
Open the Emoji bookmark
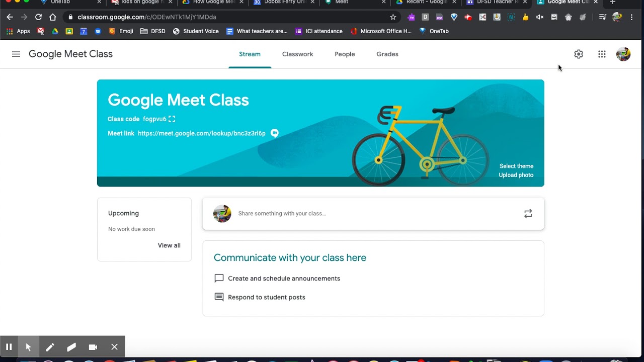pos(121,31)
